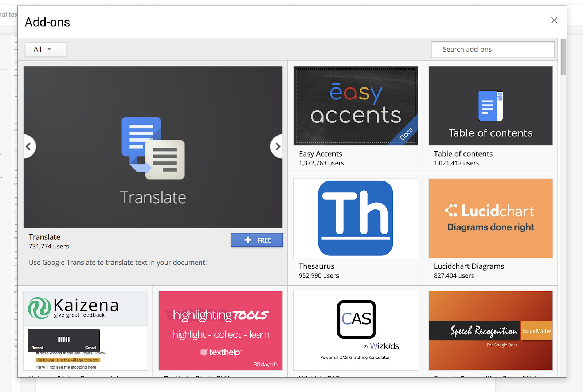Screen dimensions: 583x392
Task: Click the Add-ons dialog scrollbar thumb
Action: 564,57
